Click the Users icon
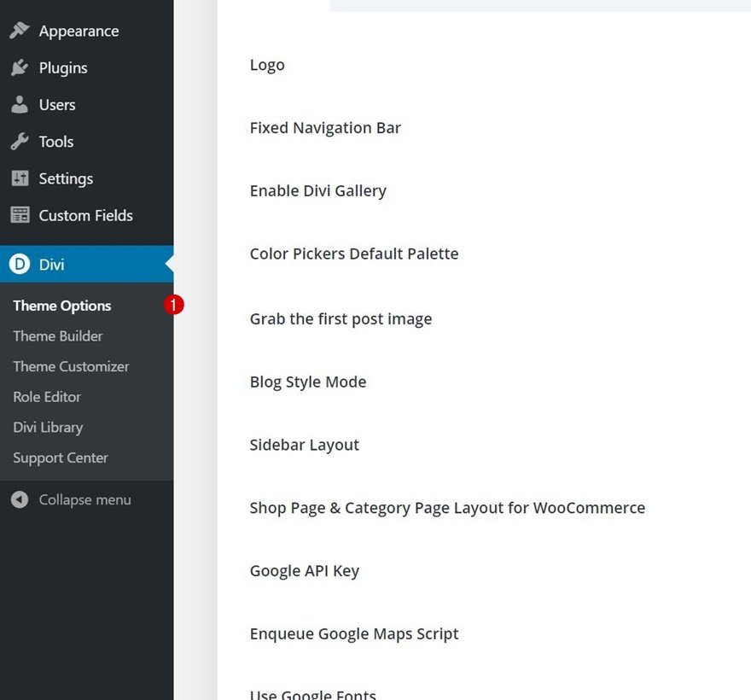The height and width of the screenshot is (700, 751). tap(20, 104)
